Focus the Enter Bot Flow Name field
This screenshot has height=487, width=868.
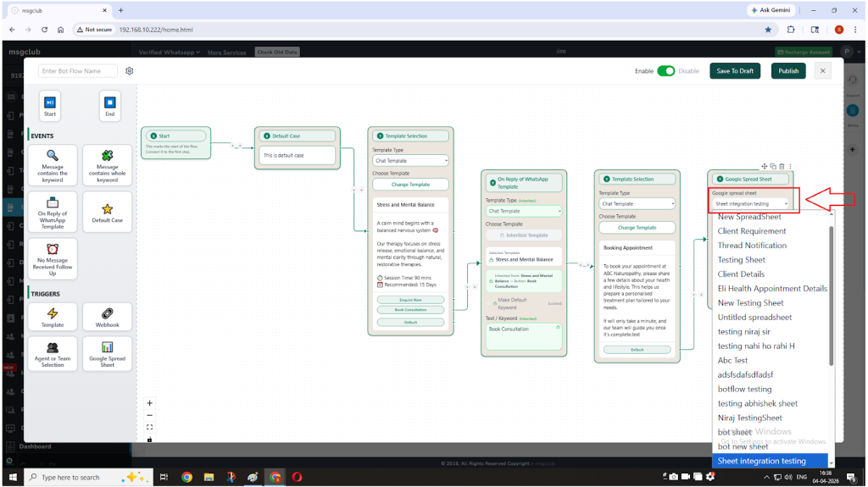(x=78, y=71)
